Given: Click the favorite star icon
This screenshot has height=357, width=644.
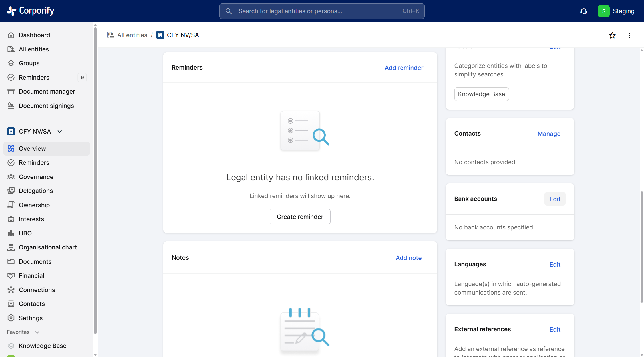Looking at the screenshot, I should pyautogui.click(x=612, y=35).
